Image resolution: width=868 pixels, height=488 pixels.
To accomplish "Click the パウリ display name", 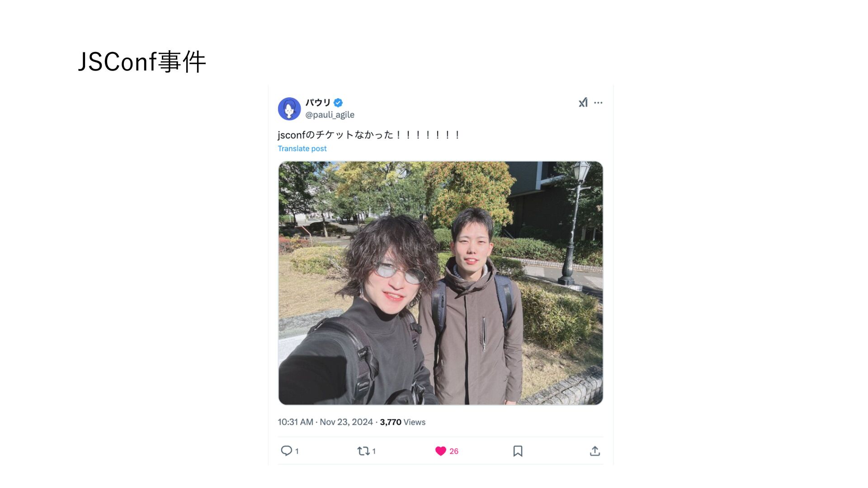I will [318, 103].
